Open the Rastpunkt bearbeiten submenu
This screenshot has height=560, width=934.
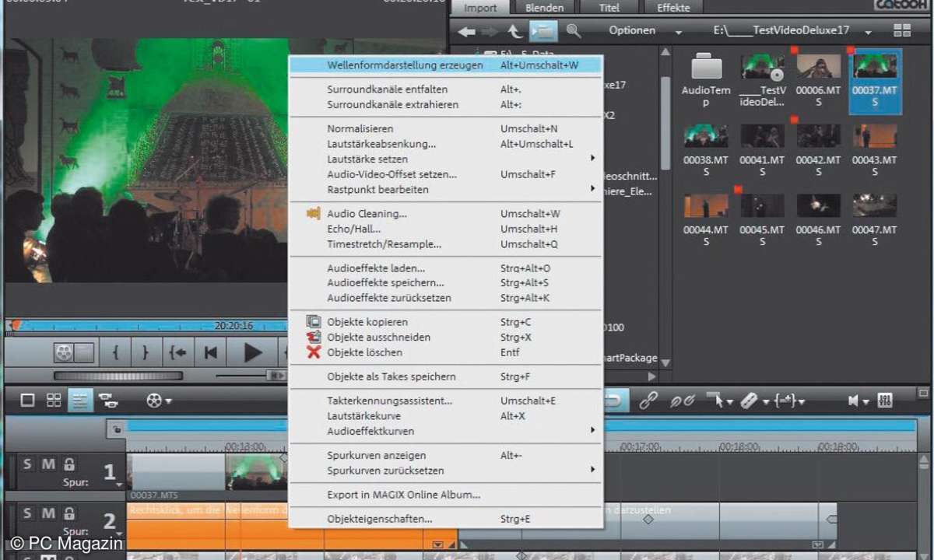(444, 189)
